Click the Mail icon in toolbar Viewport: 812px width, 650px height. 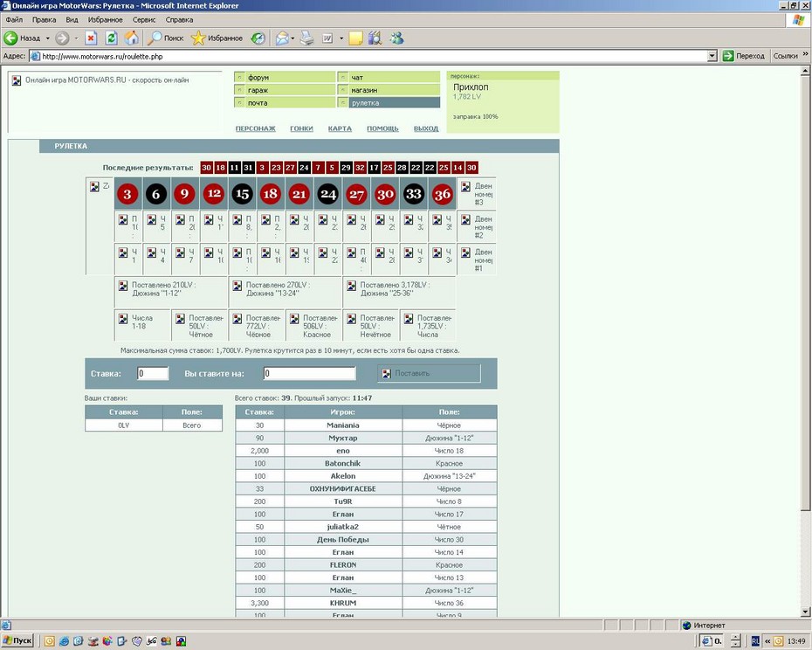[x=282, y=38]
